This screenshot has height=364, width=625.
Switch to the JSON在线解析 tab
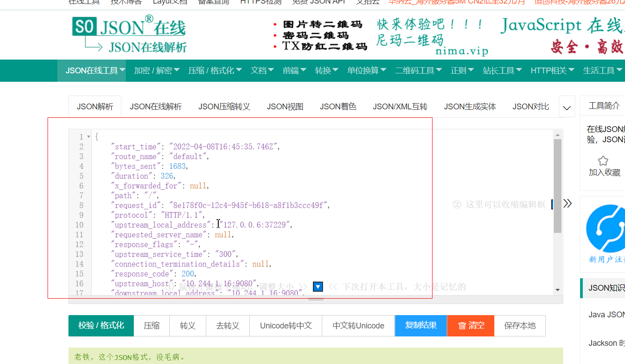point(156,107)
